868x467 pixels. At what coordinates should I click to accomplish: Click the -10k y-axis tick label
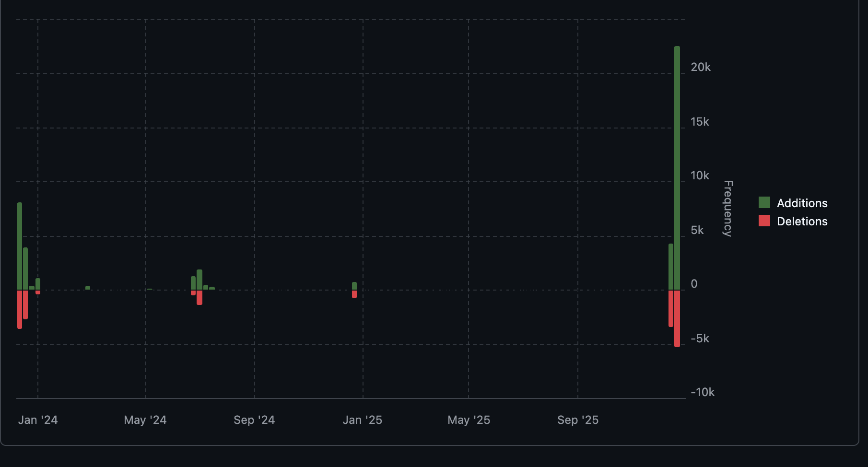tap(703, 392)
